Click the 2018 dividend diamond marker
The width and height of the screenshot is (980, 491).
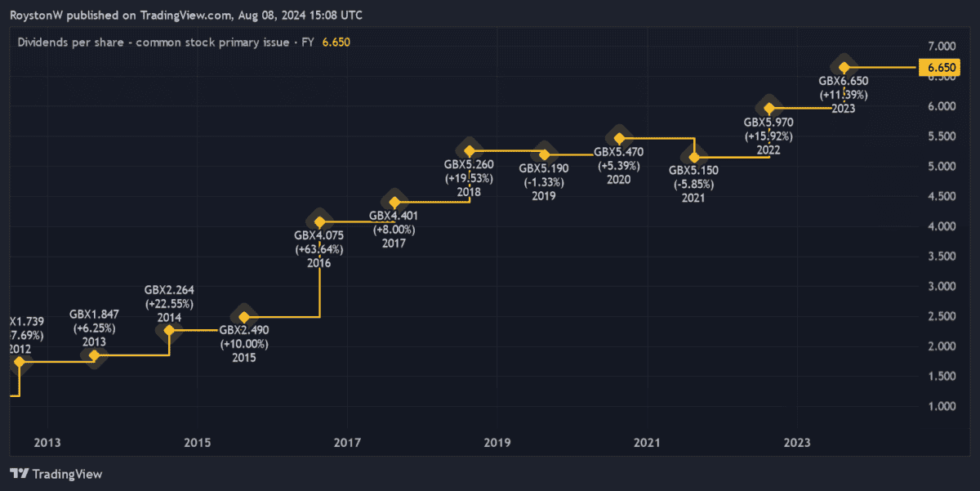point(469,150)
